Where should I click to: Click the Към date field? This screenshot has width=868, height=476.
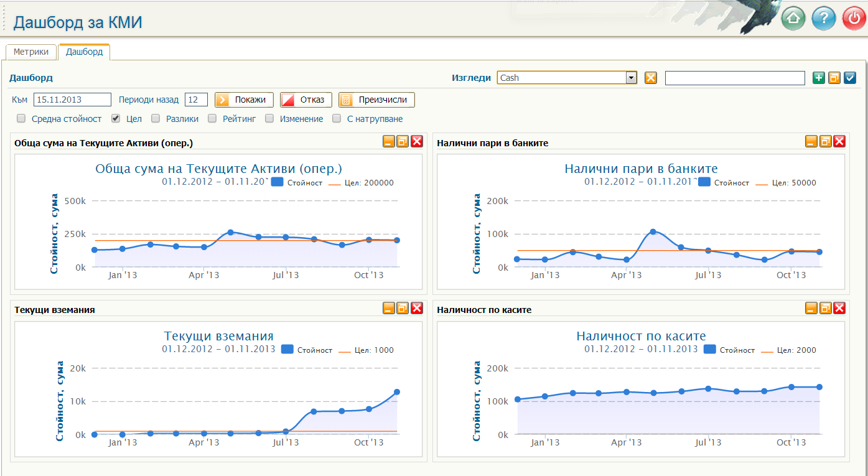[72, 100]
